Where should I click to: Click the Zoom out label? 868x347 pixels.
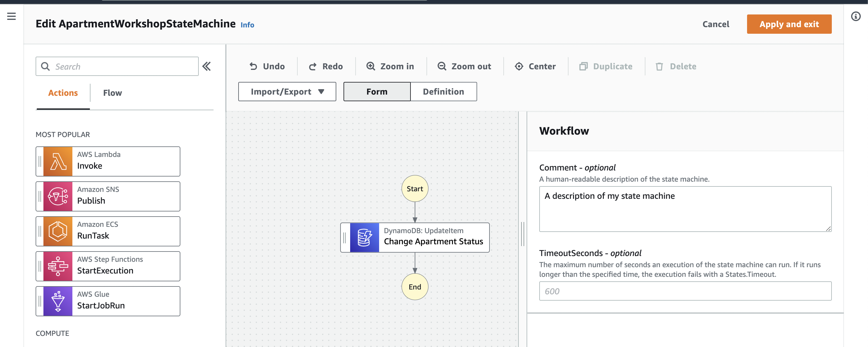[471, 66]
